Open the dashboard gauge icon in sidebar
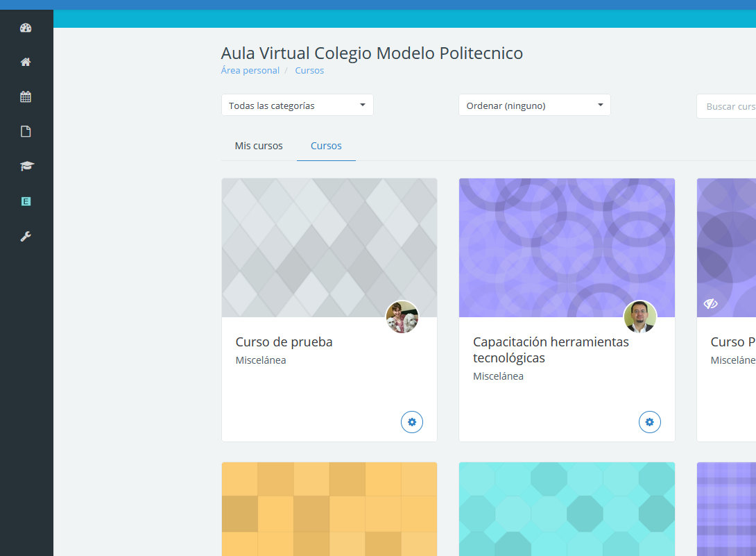756x556 pixels. click(26, 28)
